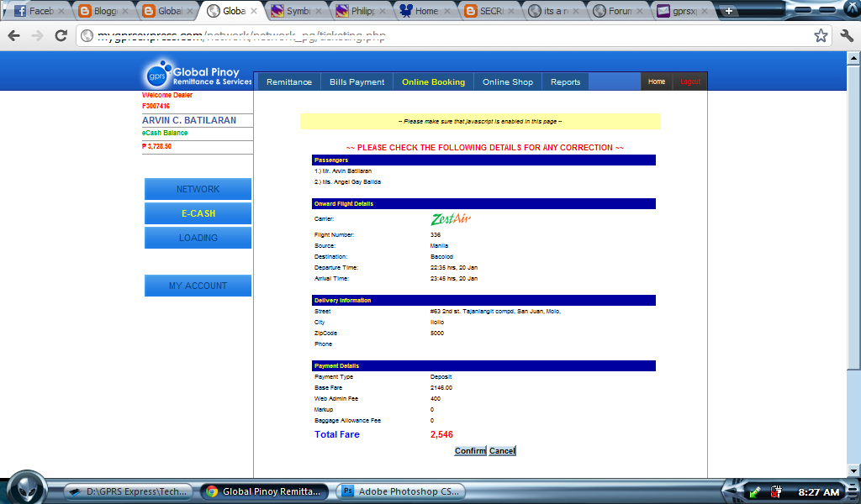This screenshot has width=861, height=504.
Task: Switch to the Forum tab
Action: coord(618,11)
